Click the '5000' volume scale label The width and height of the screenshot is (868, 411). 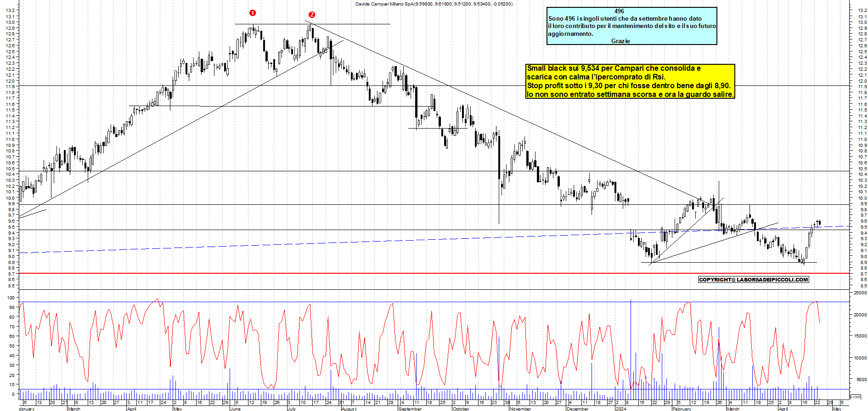(x=861, y=380)
